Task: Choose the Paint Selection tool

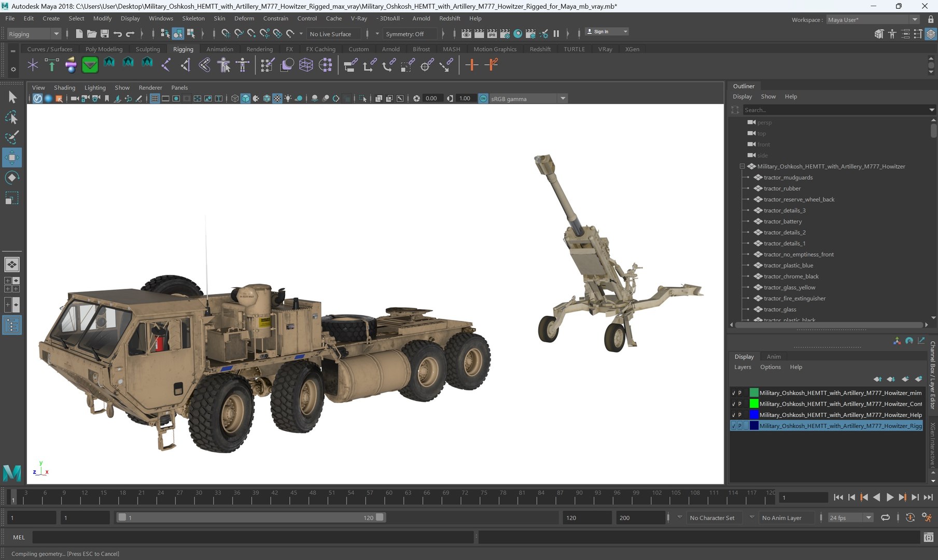Action: click(12, 137)
